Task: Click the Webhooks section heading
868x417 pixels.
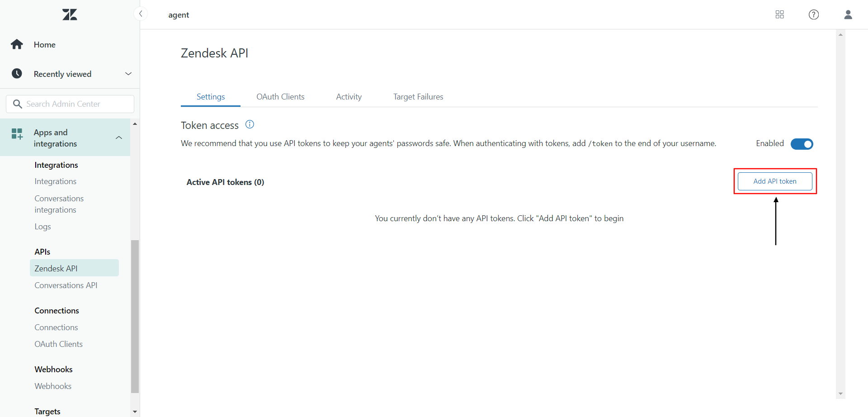Action: (x=53, y=370)
